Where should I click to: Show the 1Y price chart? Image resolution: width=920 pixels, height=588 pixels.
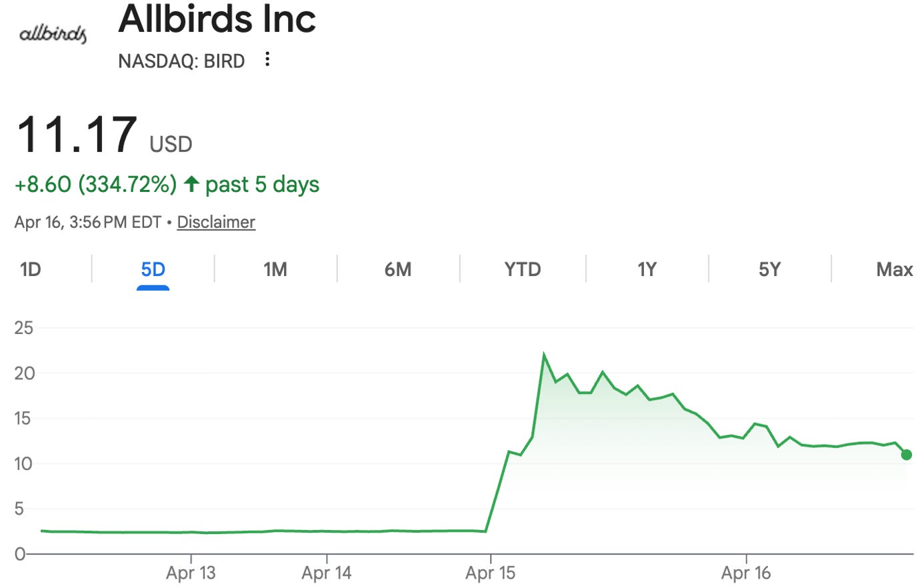647,269
